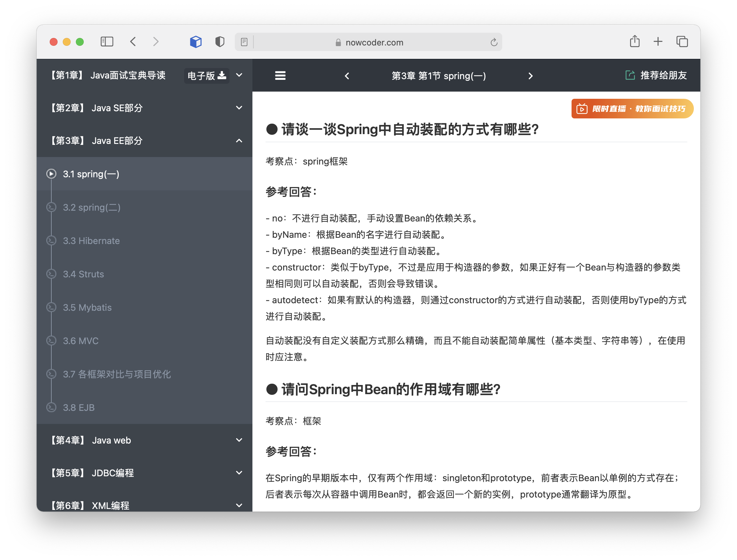Open the privacy shield icon
This screenshot has width=737, height=560.
coord(220,42)
